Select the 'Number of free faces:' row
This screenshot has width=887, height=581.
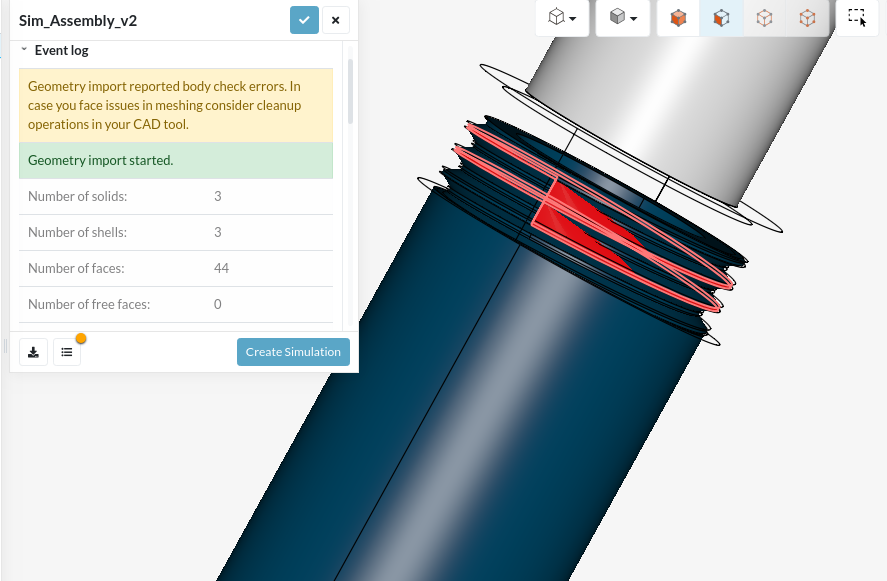click(x=176, y=304)
